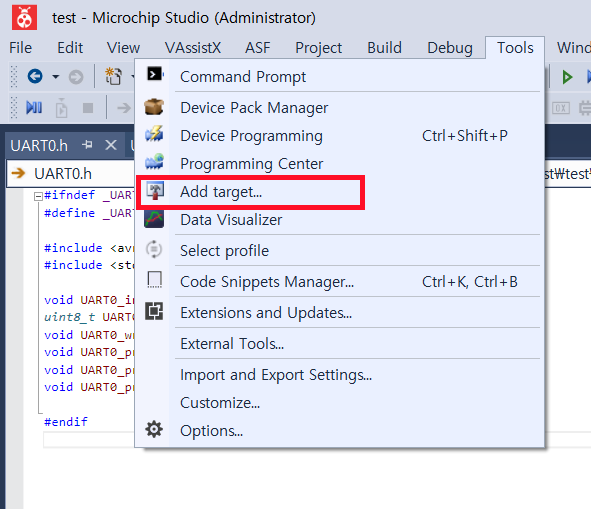Click the Device Pack Manager box icon
This screenshot has width=591, height=509.
pyautogui.click(x=154, y=107)
